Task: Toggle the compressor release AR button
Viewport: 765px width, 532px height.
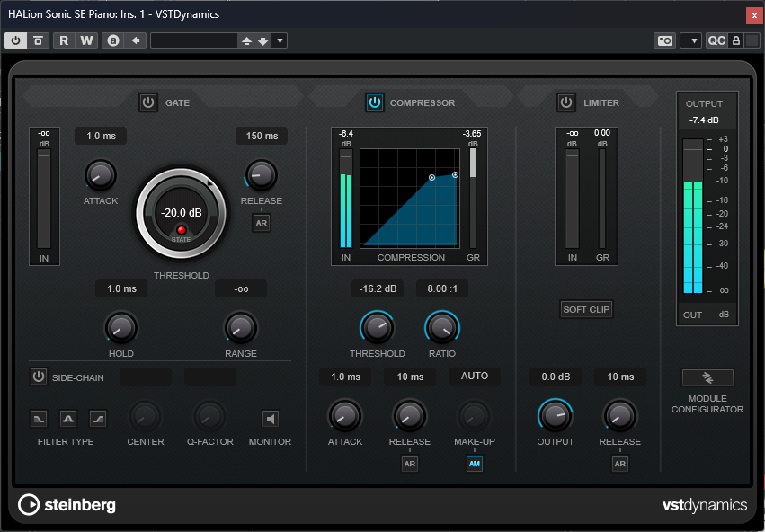Action: pos(410,464)
